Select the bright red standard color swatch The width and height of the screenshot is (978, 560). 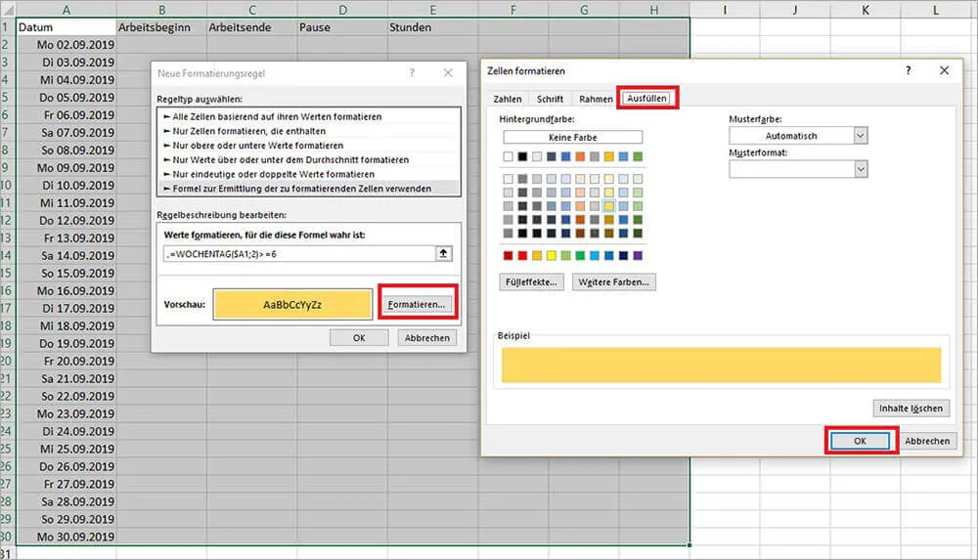tap(522, 255)
